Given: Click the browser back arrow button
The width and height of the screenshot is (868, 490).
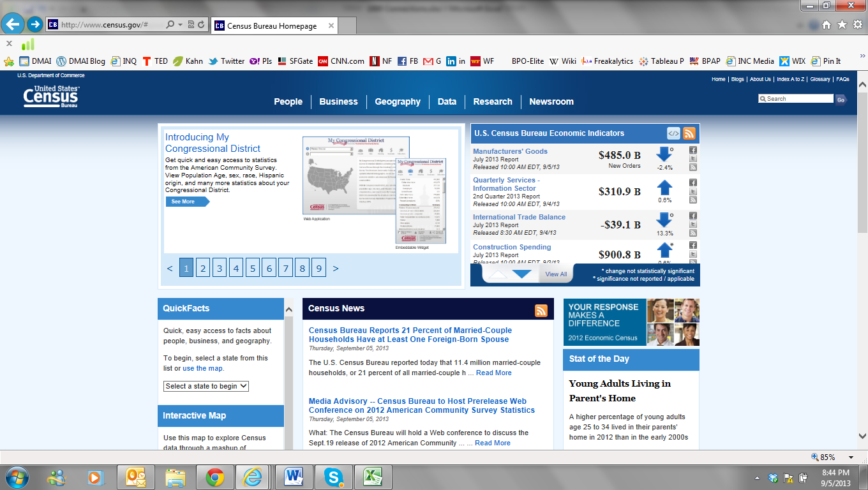Looking at the screenshot, I should coord(13,25).
